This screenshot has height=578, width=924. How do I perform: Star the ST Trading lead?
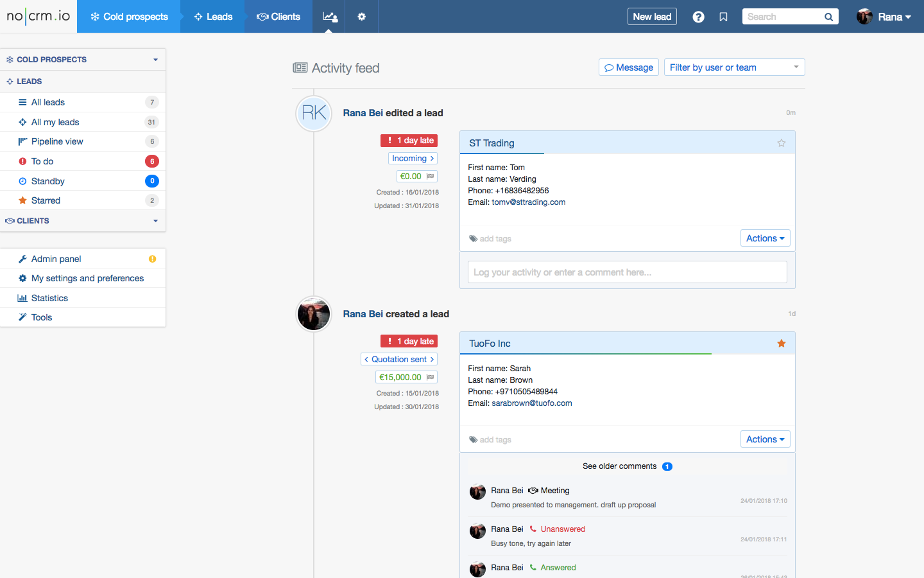click(781, 143)
